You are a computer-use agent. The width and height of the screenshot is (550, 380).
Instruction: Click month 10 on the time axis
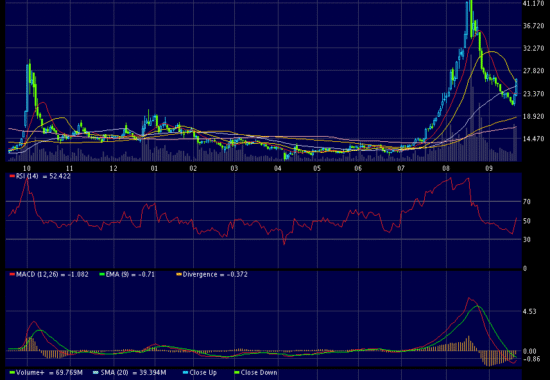point(26,168)
